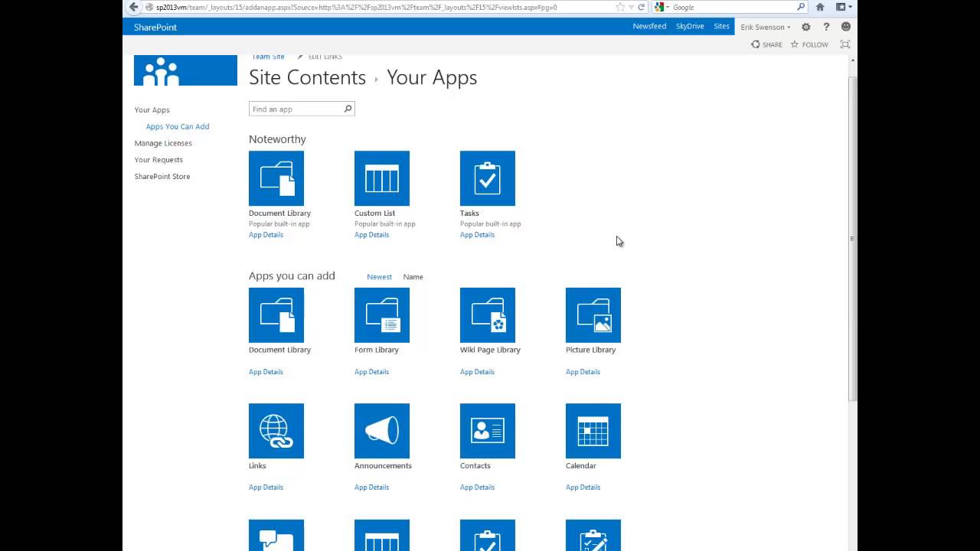This screenshot has height=551, width=980.
Task: Open the Team Site link
Action: pos(268,57)
